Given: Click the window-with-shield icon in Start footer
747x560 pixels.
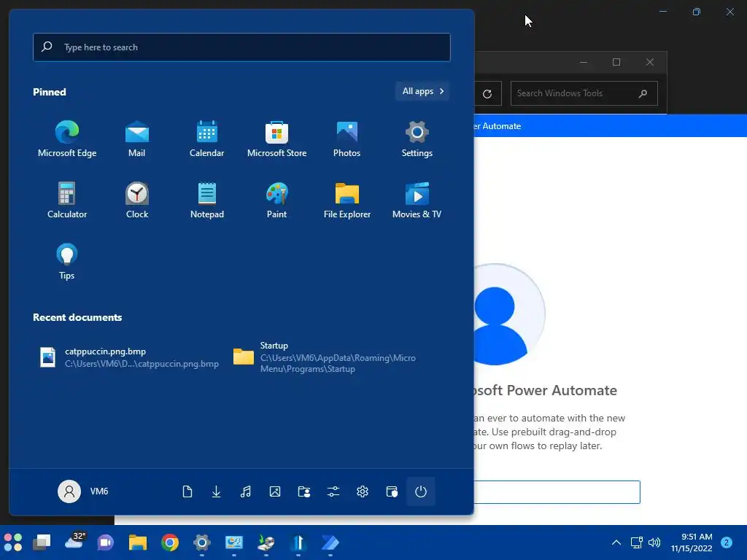Looking at the screenshot, I should (x=392, y=491).
